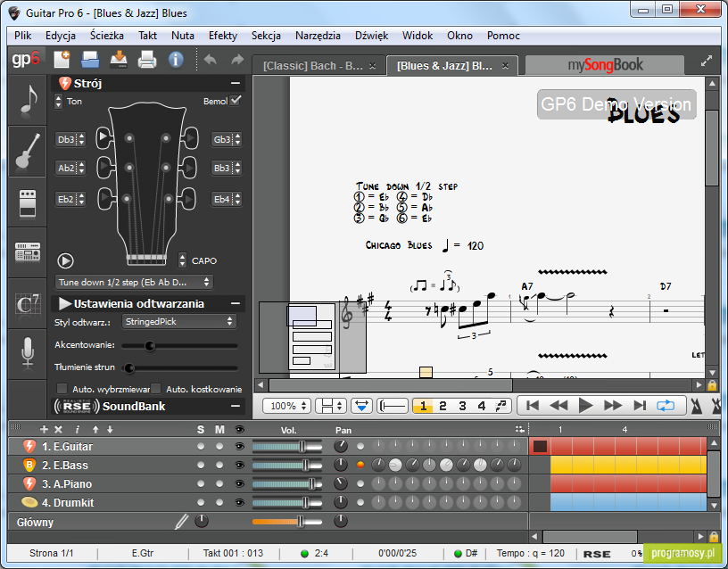Open the microphone lyrics panel
This screenshot has height=569, width=728.
coord(28,354)
